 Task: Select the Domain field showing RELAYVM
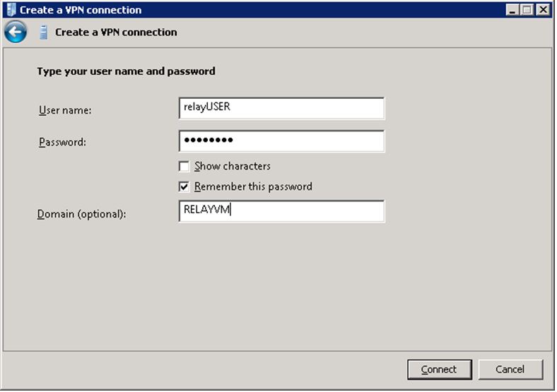tap(282, 211)
